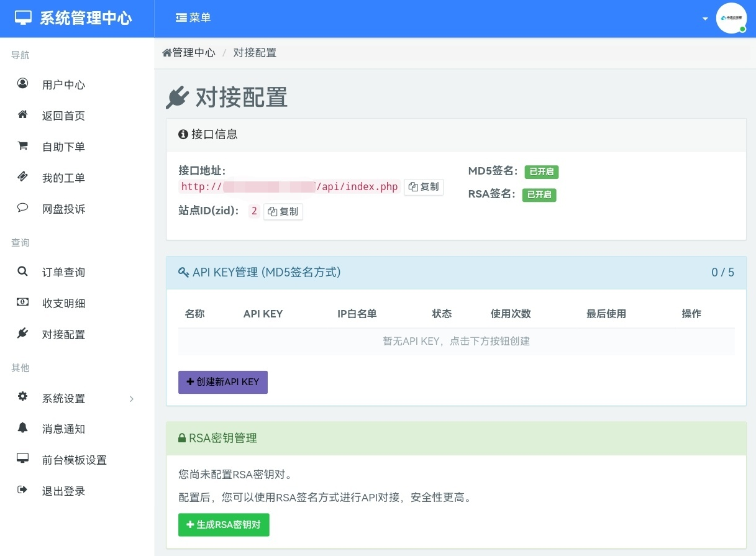This screenshot has height=556, width=756.
Task: Click the 系统管理中心 title link
Action: click(x=86, y=18)
